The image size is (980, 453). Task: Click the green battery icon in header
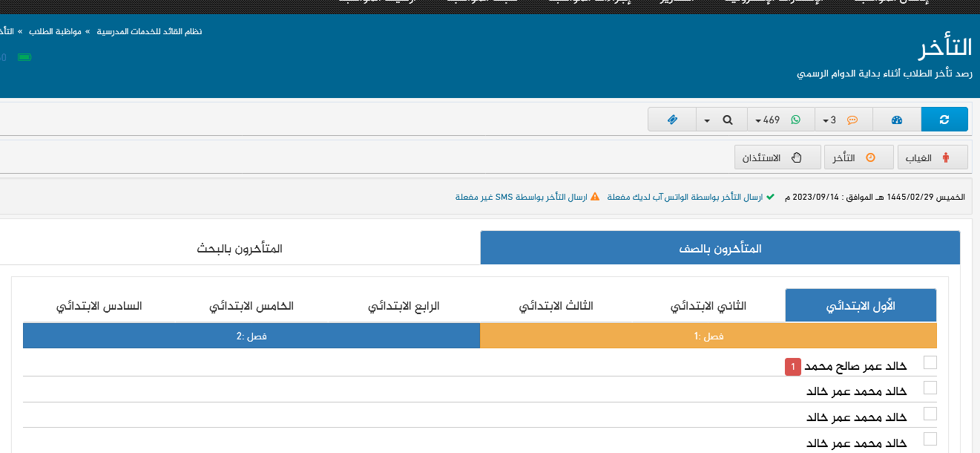pyautogui.click(x=24, y=57)
